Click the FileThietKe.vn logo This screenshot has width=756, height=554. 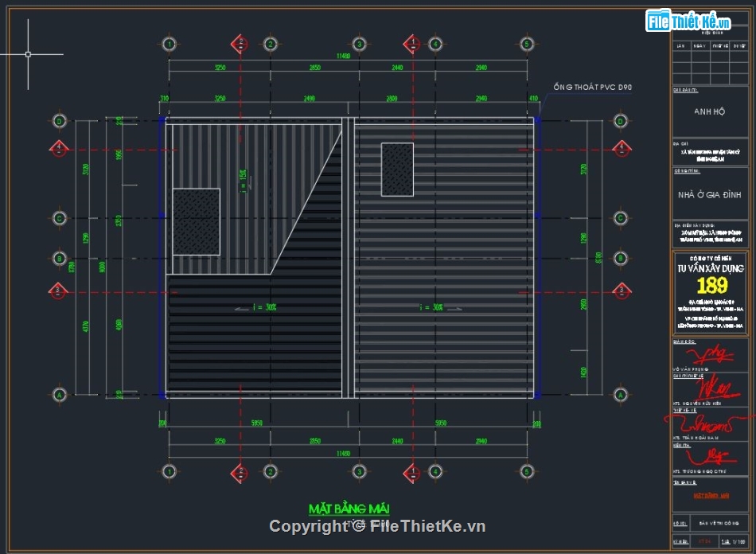(688, 21)
